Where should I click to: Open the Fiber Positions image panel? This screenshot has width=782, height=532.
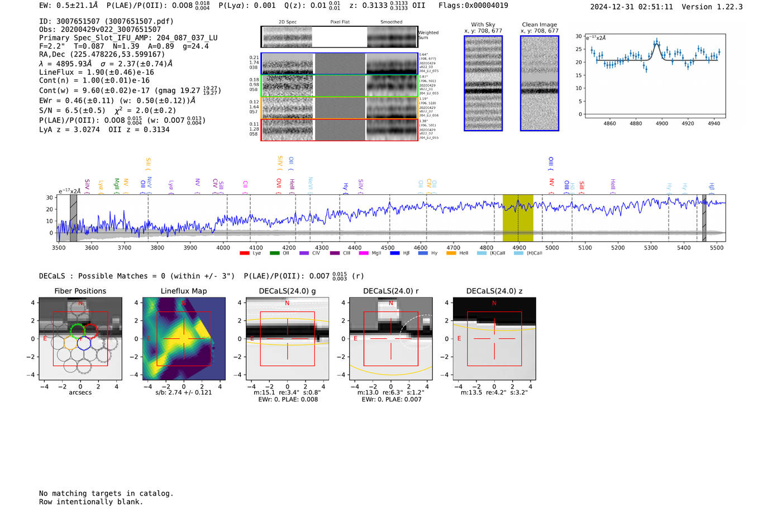(x=80, y=339)
